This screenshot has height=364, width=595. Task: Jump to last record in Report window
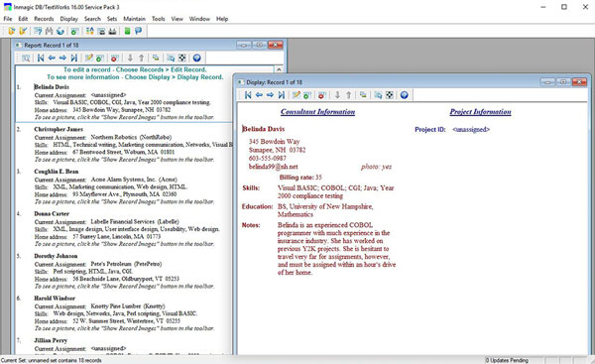[x=74, y=58]
